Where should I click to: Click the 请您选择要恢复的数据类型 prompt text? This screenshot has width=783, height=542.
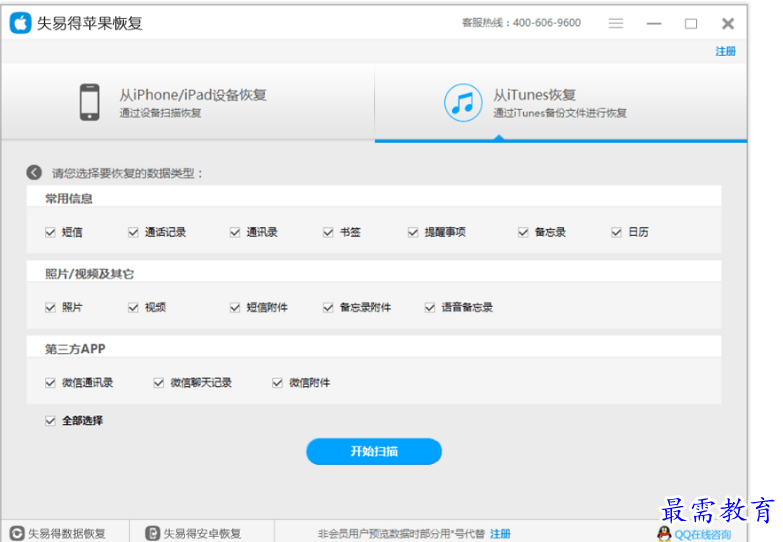(127, 173)
